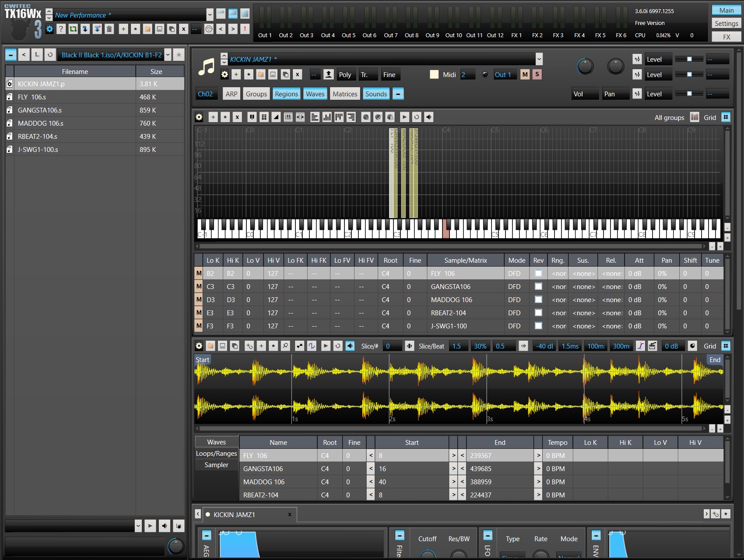Open the FX page button

(x=726, y=37)
